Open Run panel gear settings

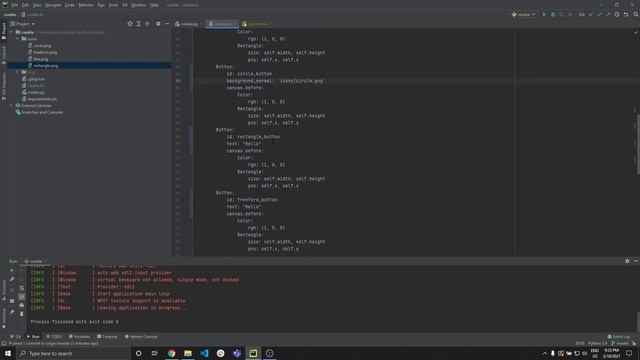[x=627, y=261]
